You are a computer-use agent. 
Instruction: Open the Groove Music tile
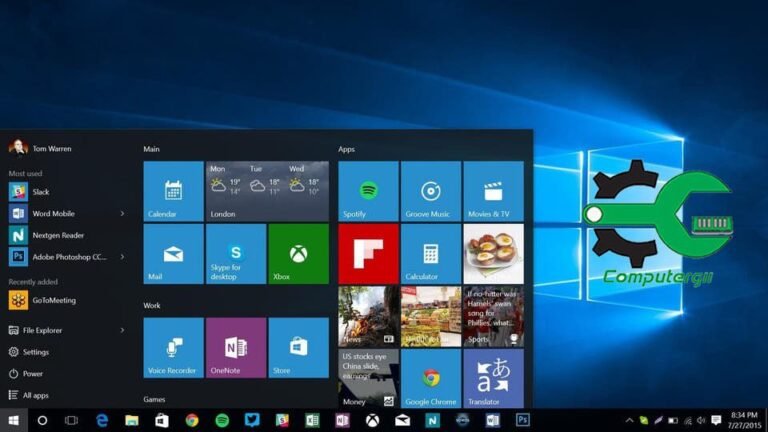pos(431,191)
